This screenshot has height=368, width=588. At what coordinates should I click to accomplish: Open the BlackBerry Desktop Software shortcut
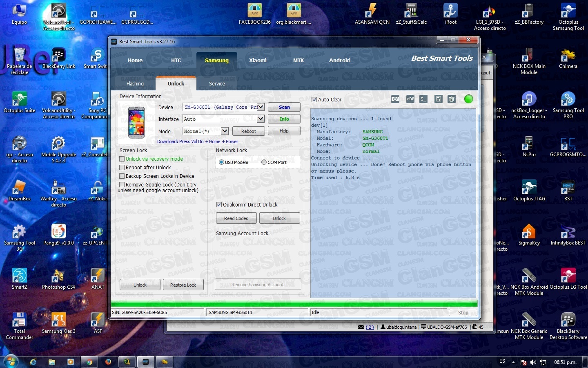click(568, 326)
